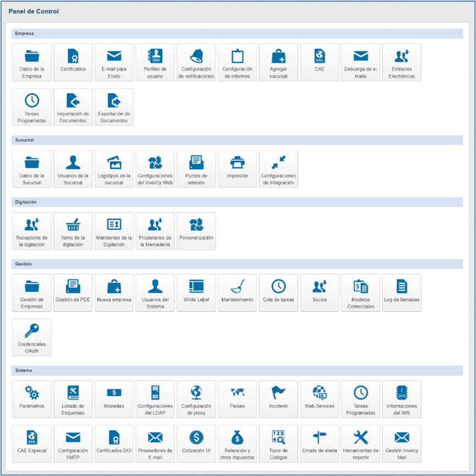
Task: Open the Mantenimiento broom icon
Action: (x=237, y=286)
